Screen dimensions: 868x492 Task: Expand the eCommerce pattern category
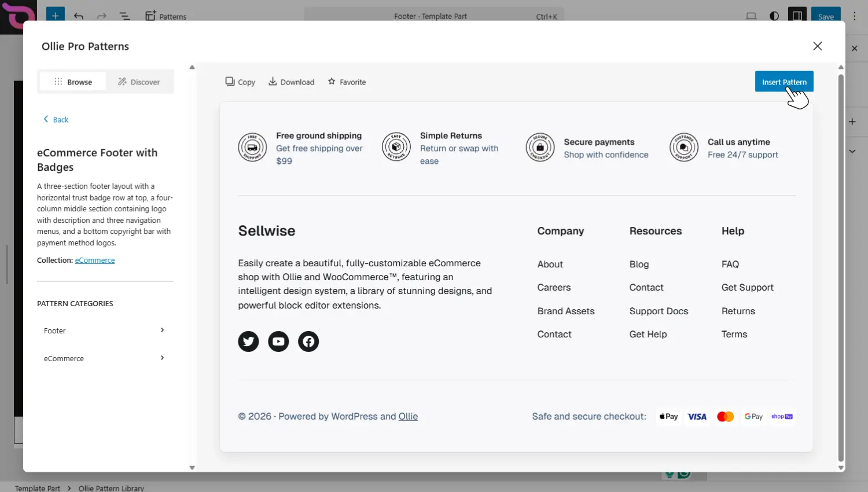105,358
